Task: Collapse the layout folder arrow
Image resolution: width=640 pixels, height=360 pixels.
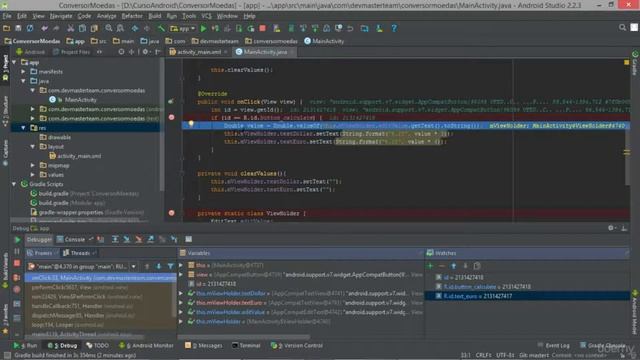Action: click(33, 147)
